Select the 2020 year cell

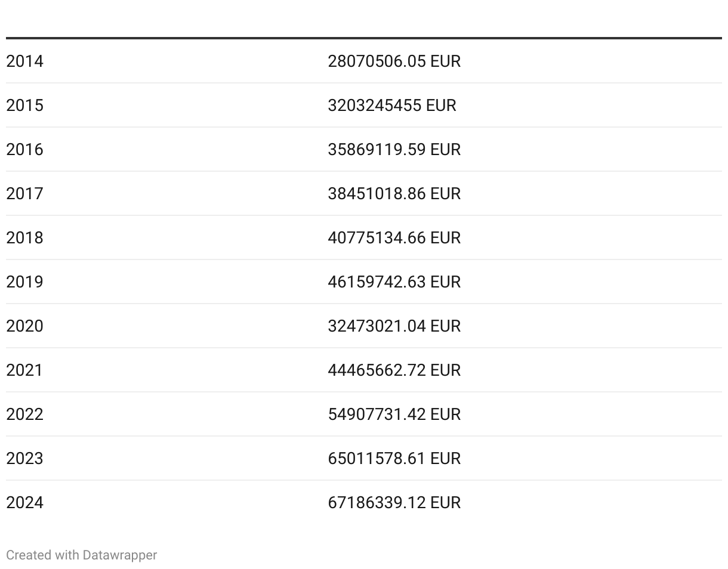point(25,326)
